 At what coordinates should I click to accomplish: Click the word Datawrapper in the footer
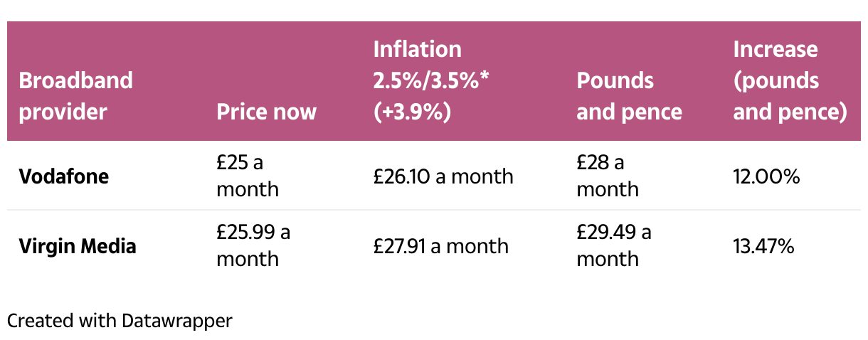tap(177, 321)
